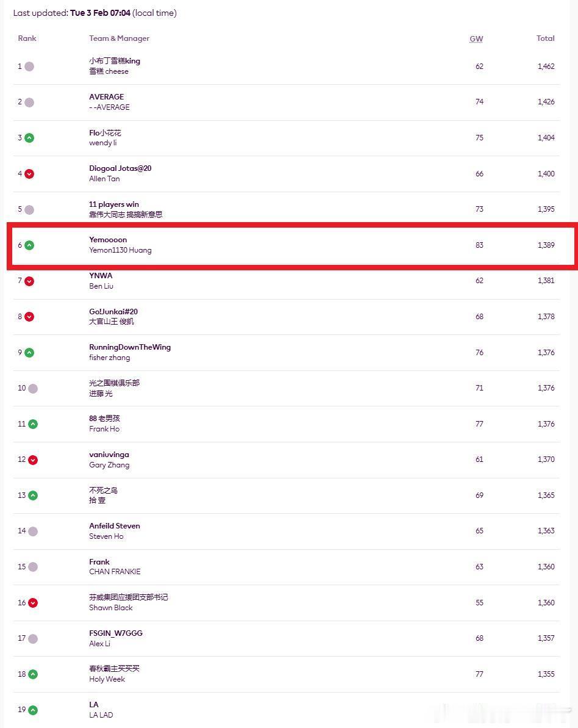Open FSGIN_W7GGG team entry
578x728 pixels.
coord(116,633)
